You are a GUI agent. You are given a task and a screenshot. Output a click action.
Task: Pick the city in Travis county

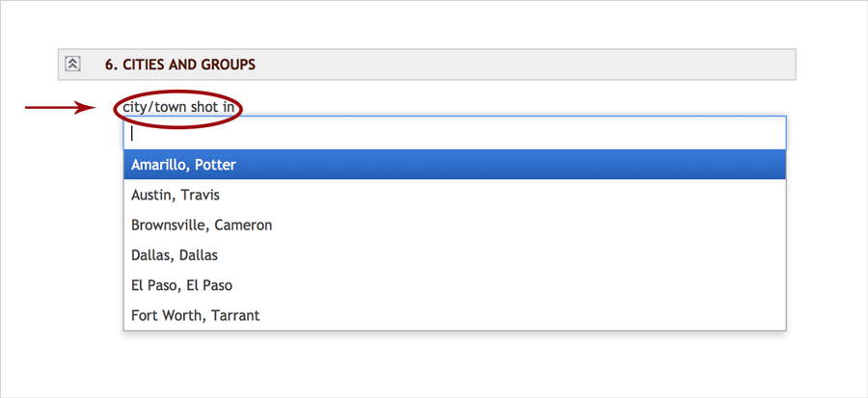click(x=176, y=195)
